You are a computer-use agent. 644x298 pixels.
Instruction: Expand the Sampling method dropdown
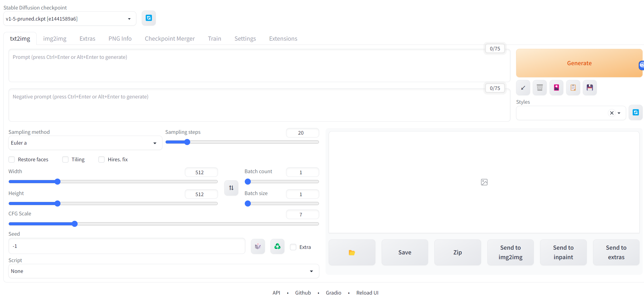[x=85, y=143]
